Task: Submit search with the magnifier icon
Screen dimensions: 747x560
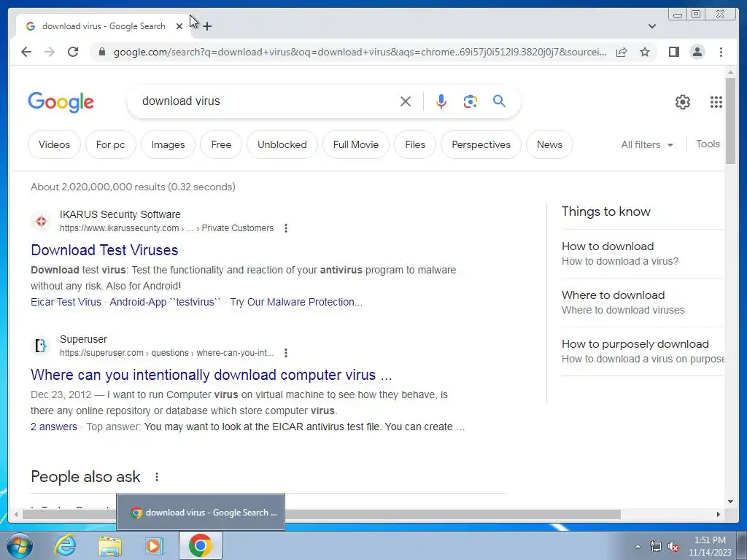Action: 499,101
